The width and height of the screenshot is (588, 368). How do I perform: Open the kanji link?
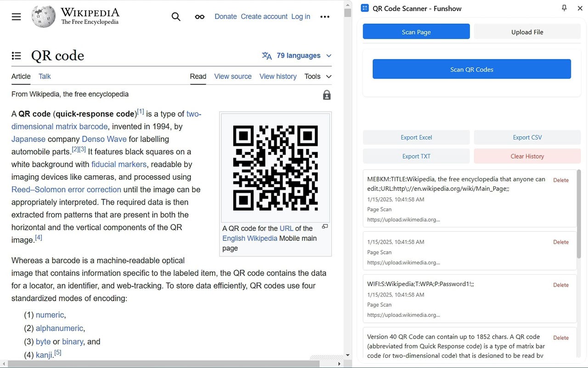44,355
